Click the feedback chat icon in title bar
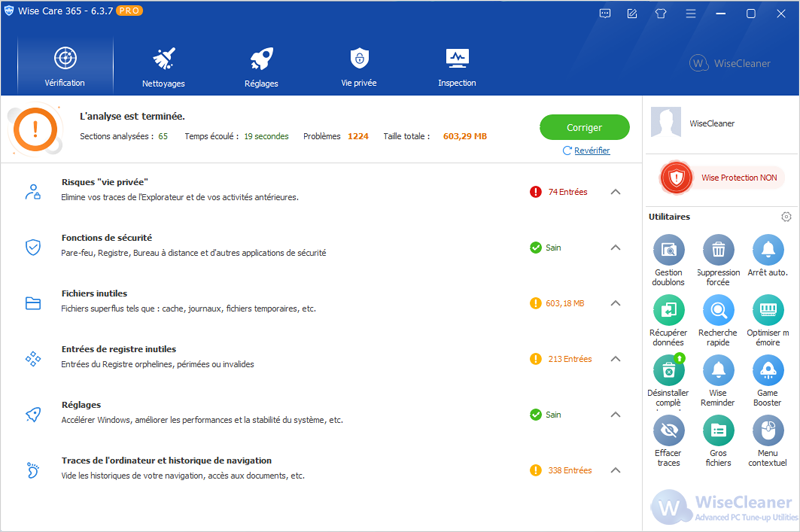The width and height of the screenshot is (800, 532). [x=605, y=14]
